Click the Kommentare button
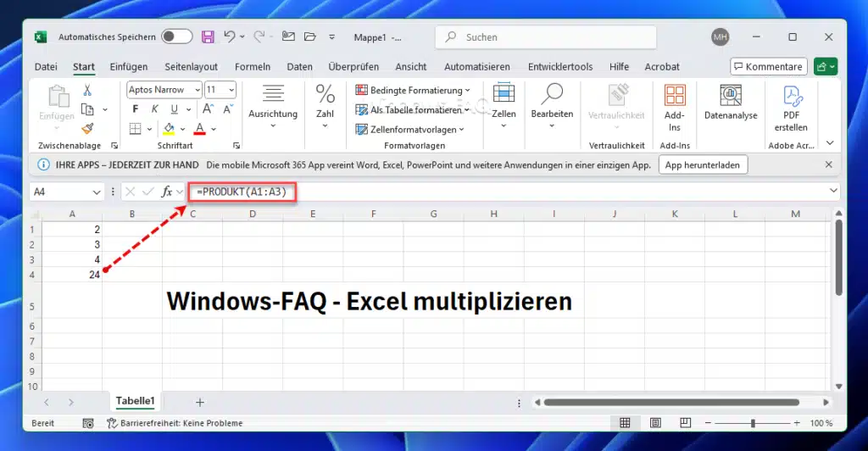Viewport: 868px width, 451px height. [x=768, y=66]
